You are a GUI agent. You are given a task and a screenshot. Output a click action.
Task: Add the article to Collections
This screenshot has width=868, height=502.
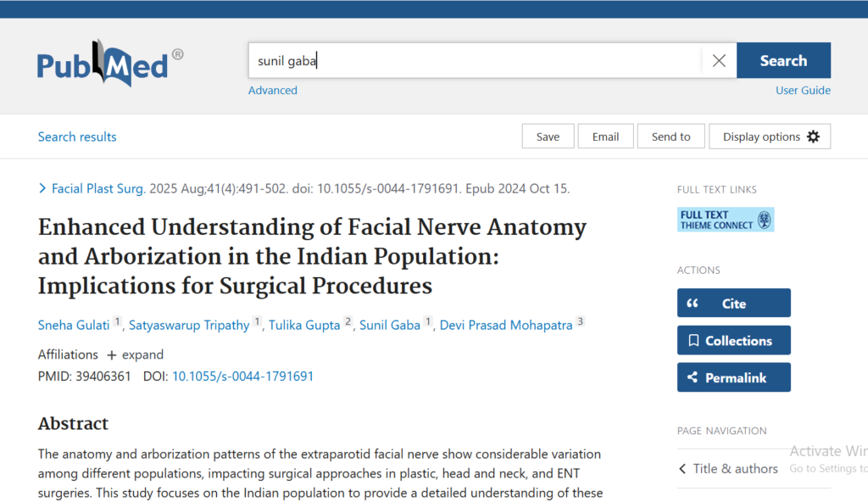click(x=733, y=341)
